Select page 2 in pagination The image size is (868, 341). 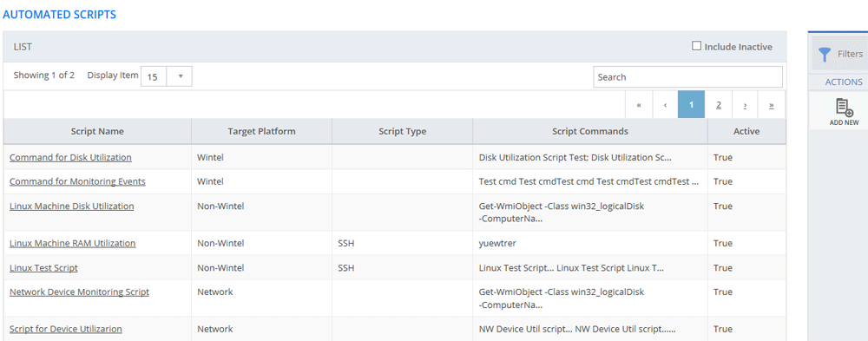coord(719,105)
